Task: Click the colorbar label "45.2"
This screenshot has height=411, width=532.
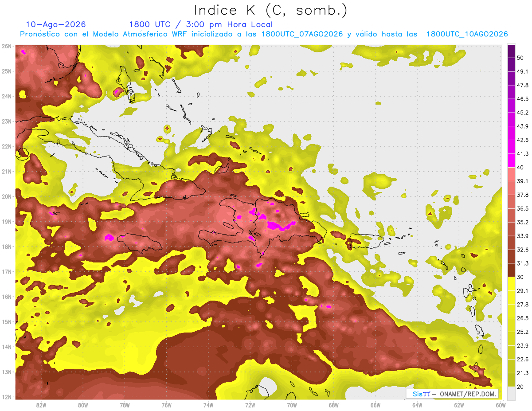Action: pos(523,113)
